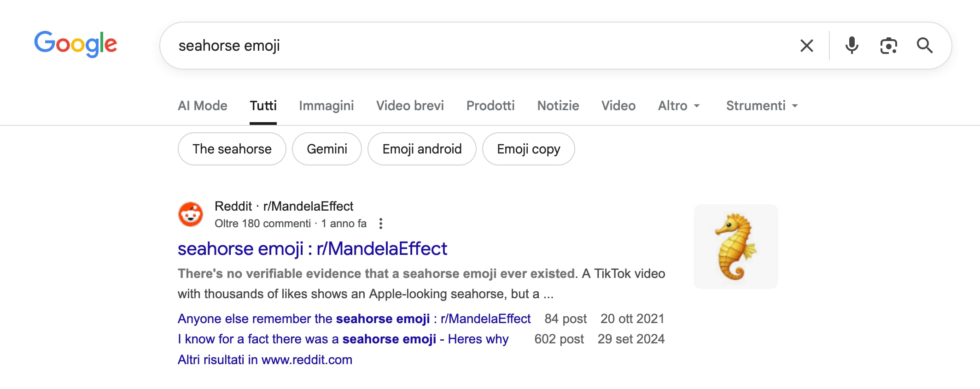The width and height of the screenshot is (980, 389).
Task: Switch to the Immagini tab
Action: (326, 106)
